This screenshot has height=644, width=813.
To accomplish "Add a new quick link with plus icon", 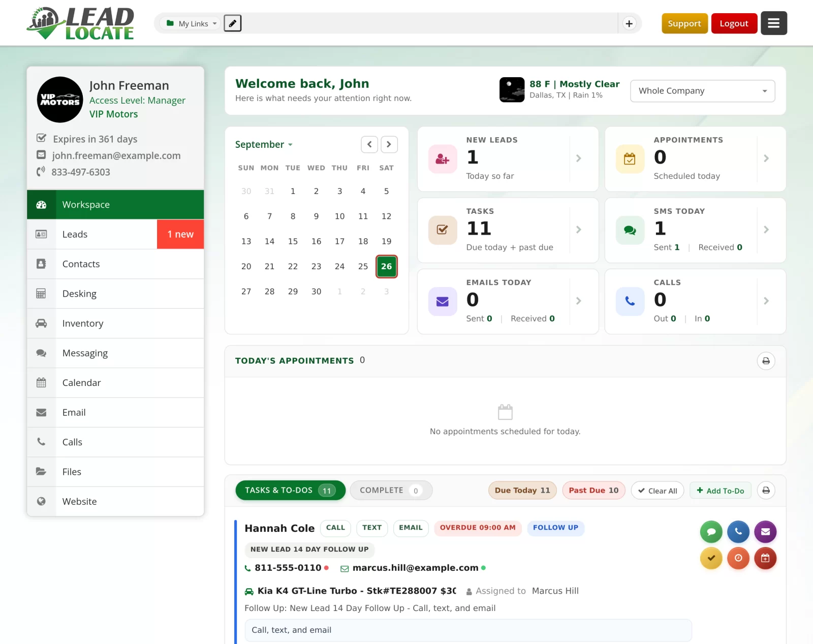I will point(629,23).
